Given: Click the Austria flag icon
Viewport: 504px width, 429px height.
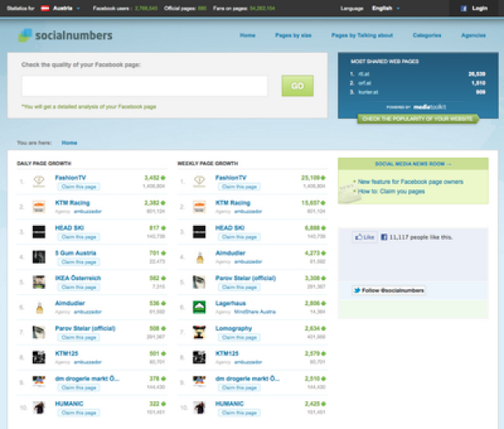Looking at the screenshot, I should click(x=45, y=8).
